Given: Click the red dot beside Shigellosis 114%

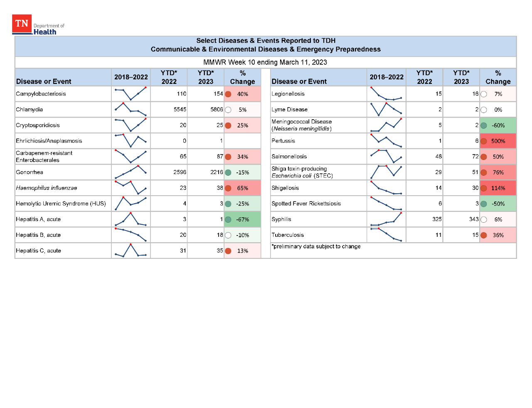Looking at the screenshot, I should click(x=484, y=188).
